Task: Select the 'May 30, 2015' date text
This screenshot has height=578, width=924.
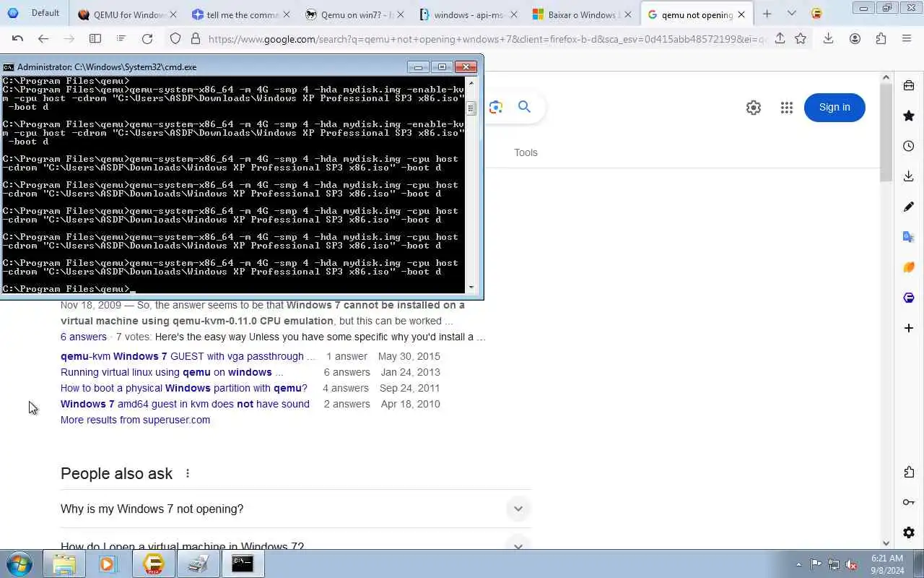Action: (x=409, y=356)
